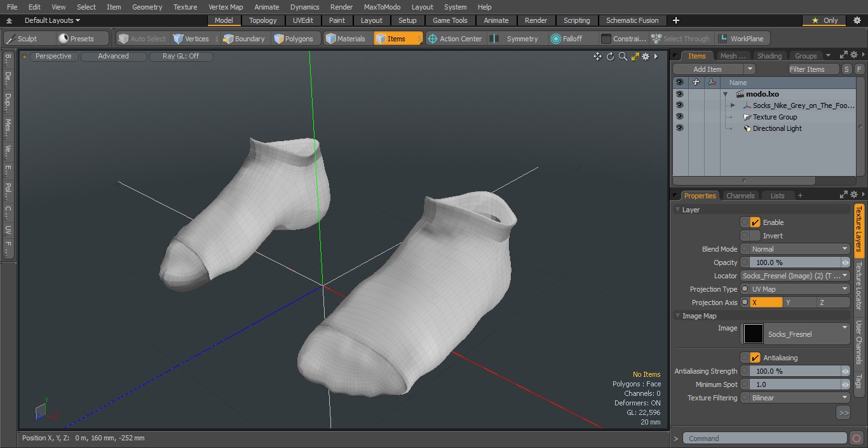Screen dimensions: 868x448
Task: Toggle Ray GL: Off button
Action: tap(180, 56)
